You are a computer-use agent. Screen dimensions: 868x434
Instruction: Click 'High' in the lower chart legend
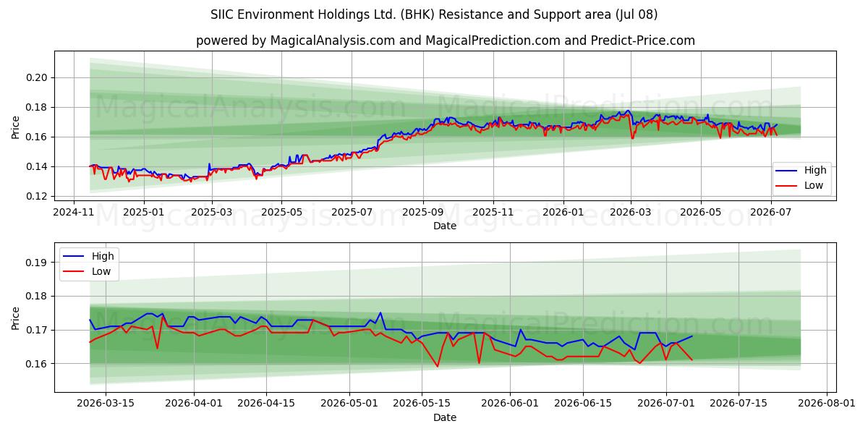pos(103,256)
